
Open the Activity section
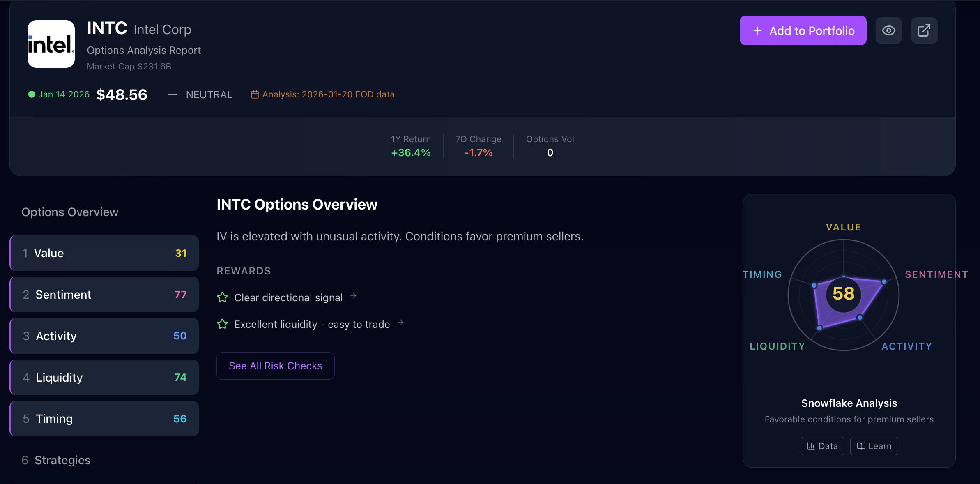click(x=104, y=336)
